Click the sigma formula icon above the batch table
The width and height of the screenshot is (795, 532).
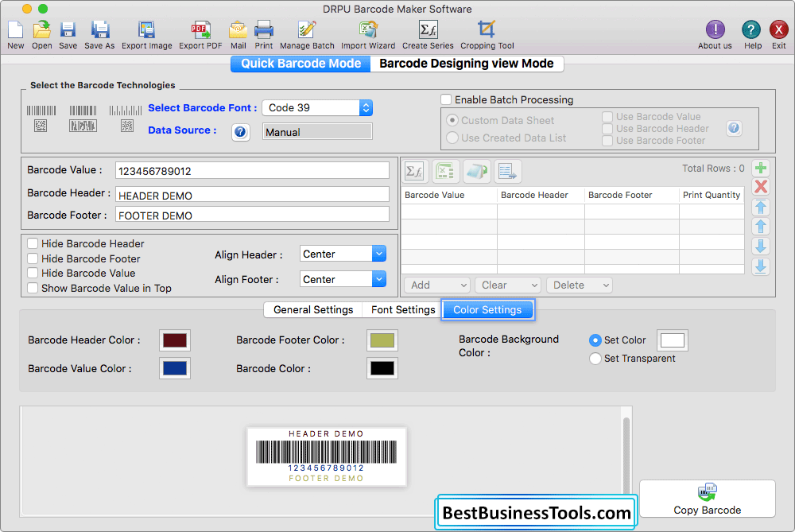(x=415, y=172)
